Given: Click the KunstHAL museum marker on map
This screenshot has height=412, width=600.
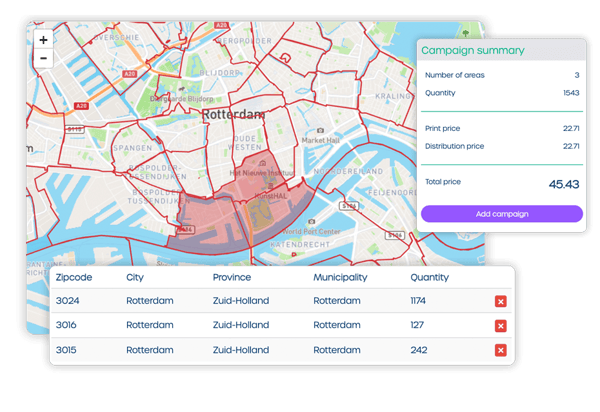Looking at the screenshot, I should [x=270, y=186].
